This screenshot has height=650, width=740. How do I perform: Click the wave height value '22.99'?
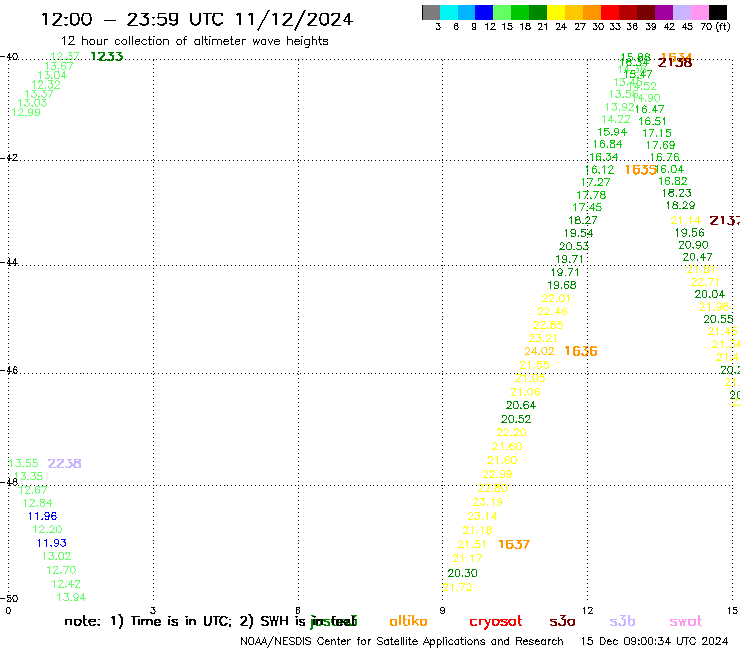[497, 474]
